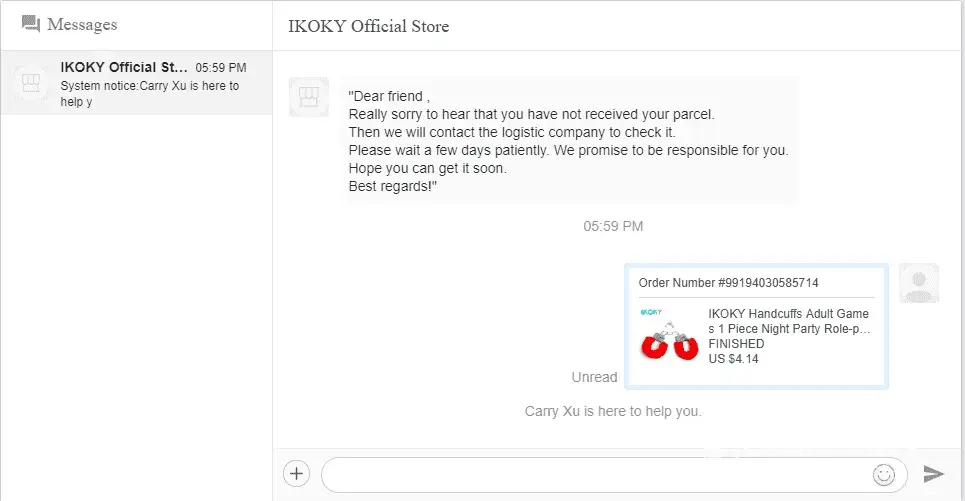The height and width of the screenshot is (501, 965).
Task: Click the user profile avatar beside order card
Action: point(918,283)
